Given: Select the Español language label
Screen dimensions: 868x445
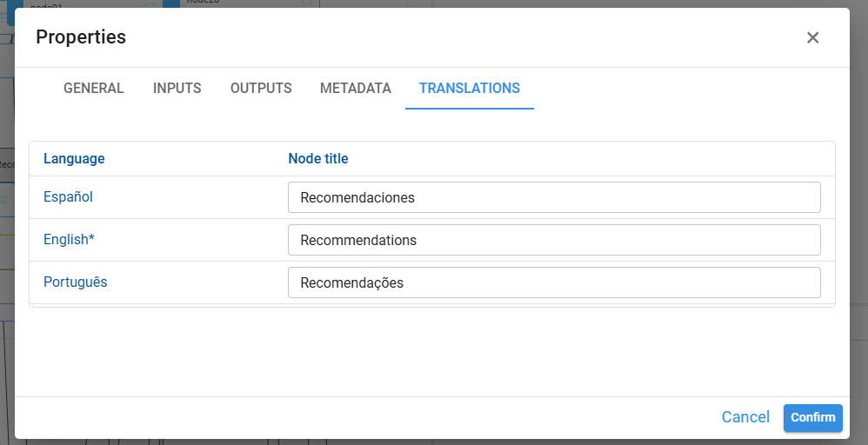Looking at the screenshot, I should click(69, 197).
